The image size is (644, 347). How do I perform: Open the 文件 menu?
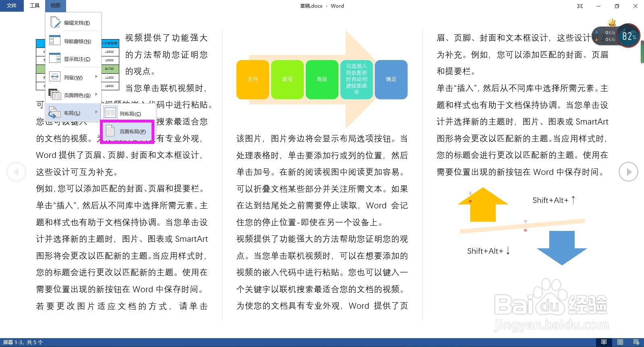pos(12,6)
